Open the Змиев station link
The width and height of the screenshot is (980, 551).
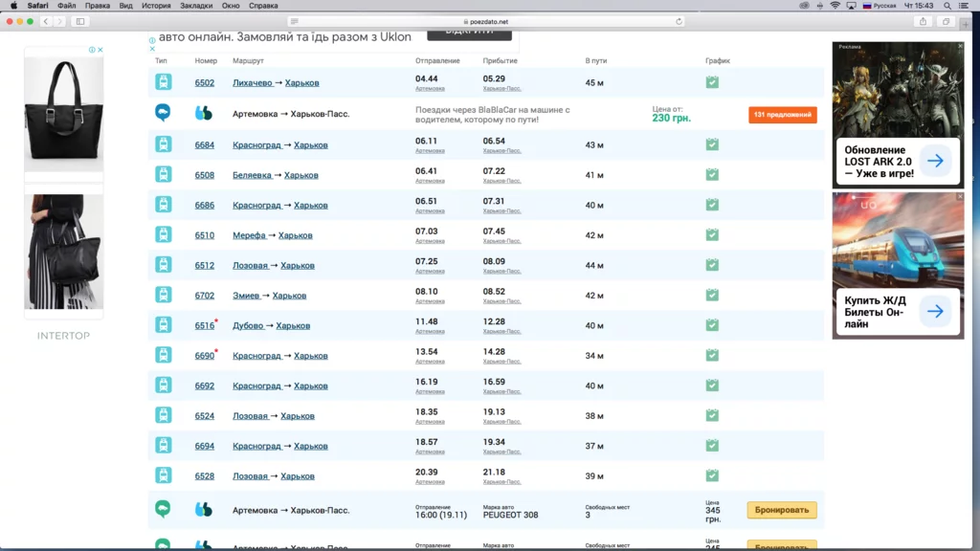(246, 296)
